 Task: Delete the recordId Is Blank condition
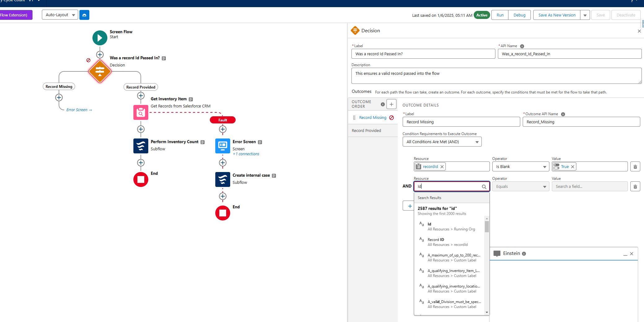(635, 167)
